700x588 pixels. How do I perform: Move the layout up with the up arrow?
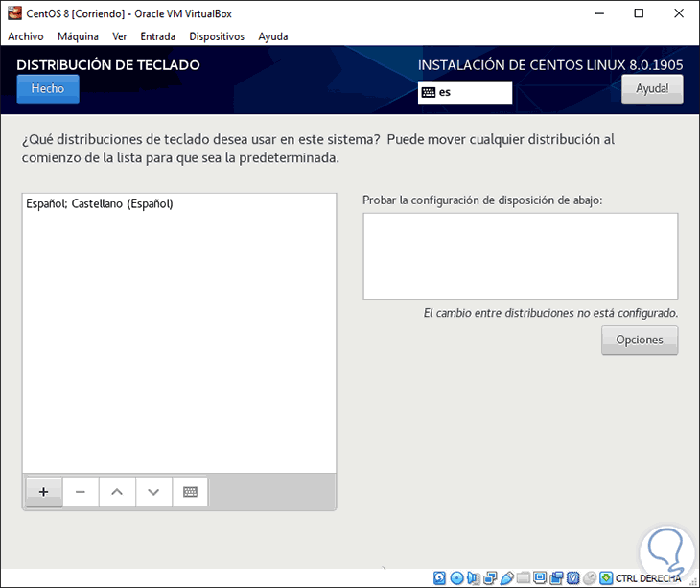[x=117, y=492]
